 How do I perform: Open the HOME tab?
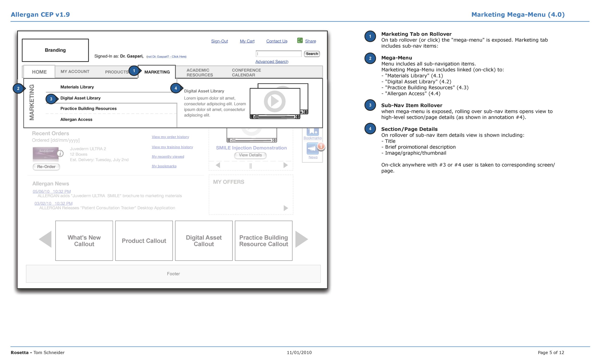click(39, 72)
